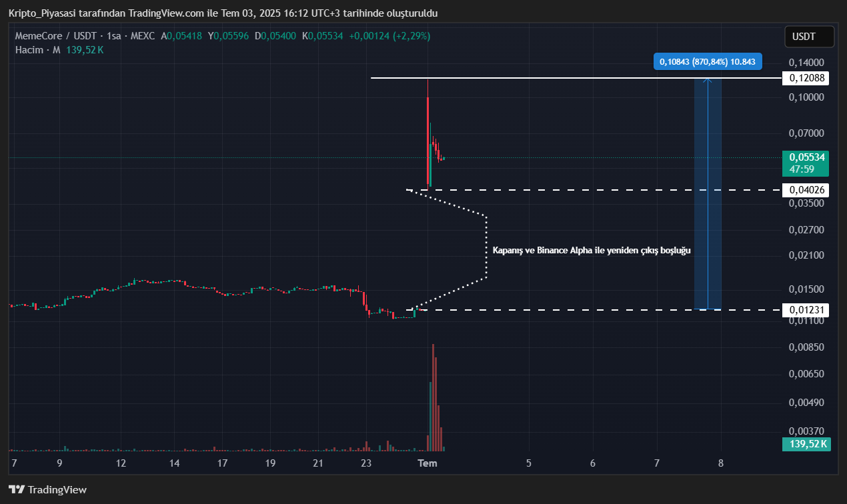The image size is (847, 504).
Task: Select the 0,01231 dashed line label
Action: (x=807, y=310)
